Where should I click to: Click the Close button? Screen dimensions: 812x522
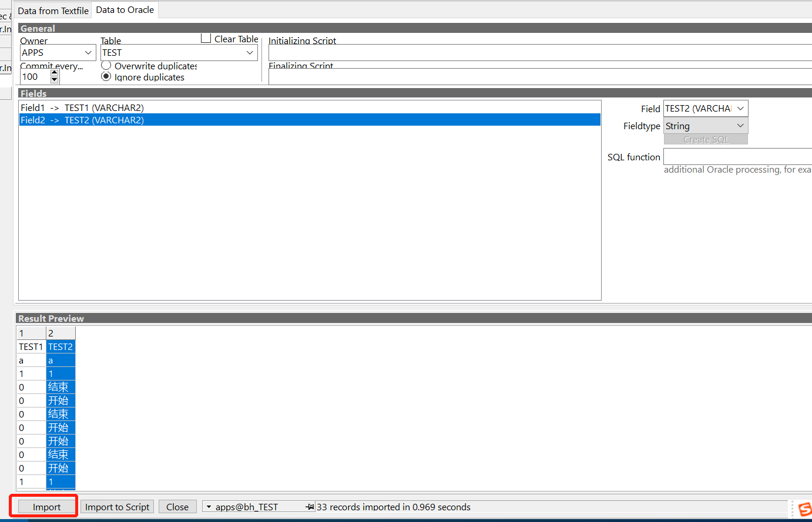[177, 506]
